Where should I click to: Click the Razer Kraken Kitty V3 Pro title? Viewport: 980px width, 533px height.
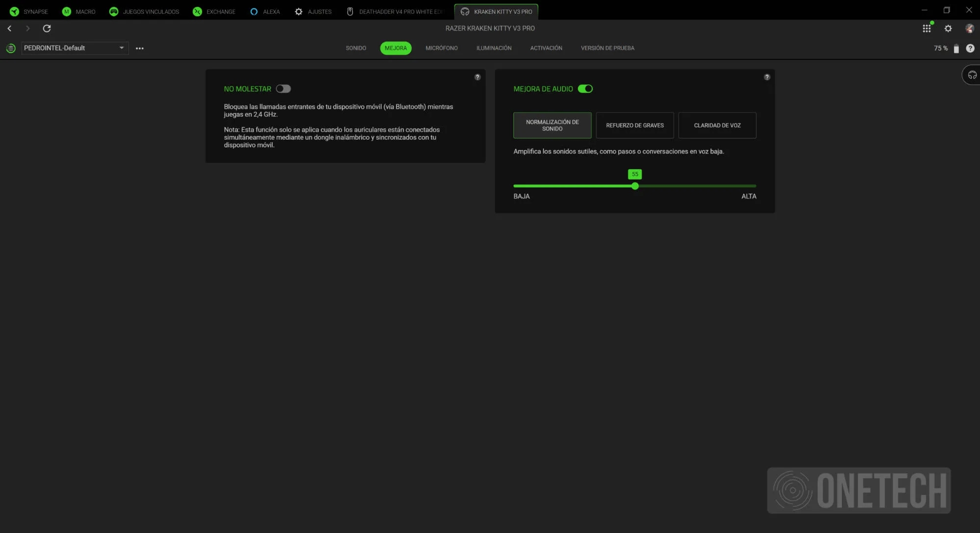(x=490, y=28)
